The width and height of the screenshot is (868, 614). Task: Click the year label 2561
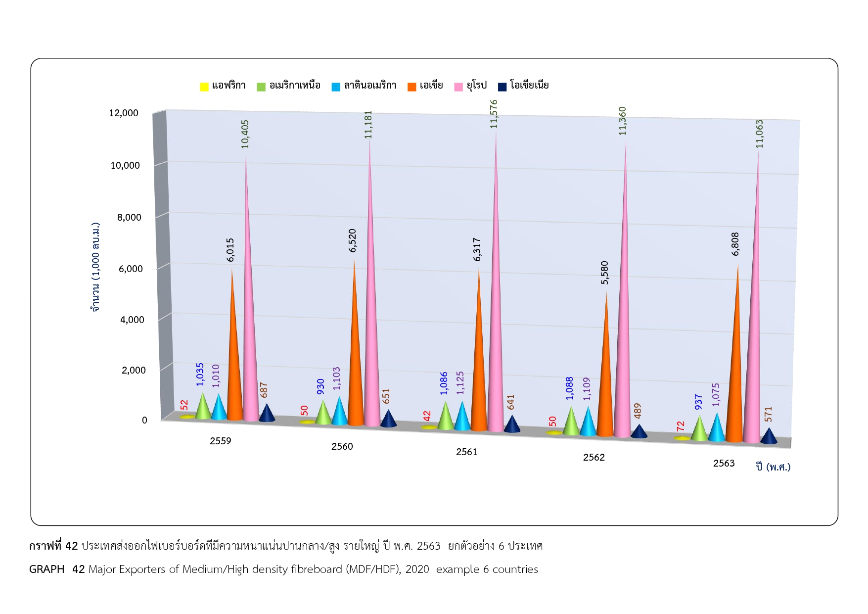(467, 452)
